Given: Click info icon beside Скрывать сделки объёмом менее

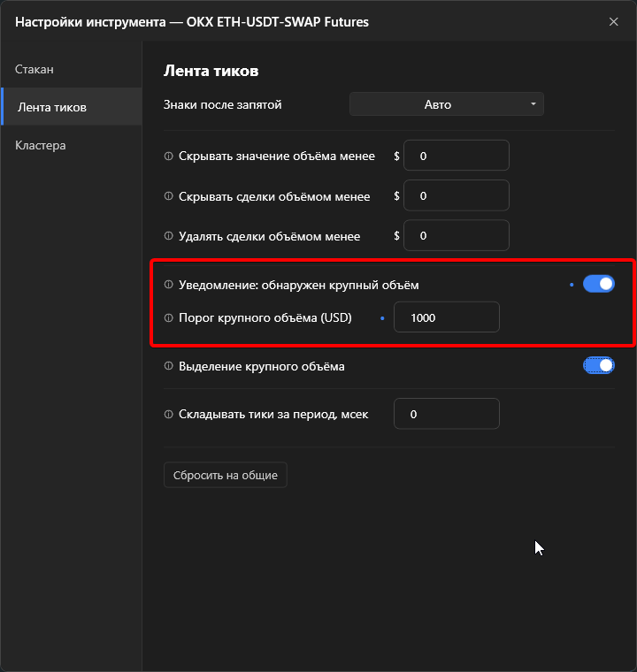Looking at the screenshot, I should 169,196.
